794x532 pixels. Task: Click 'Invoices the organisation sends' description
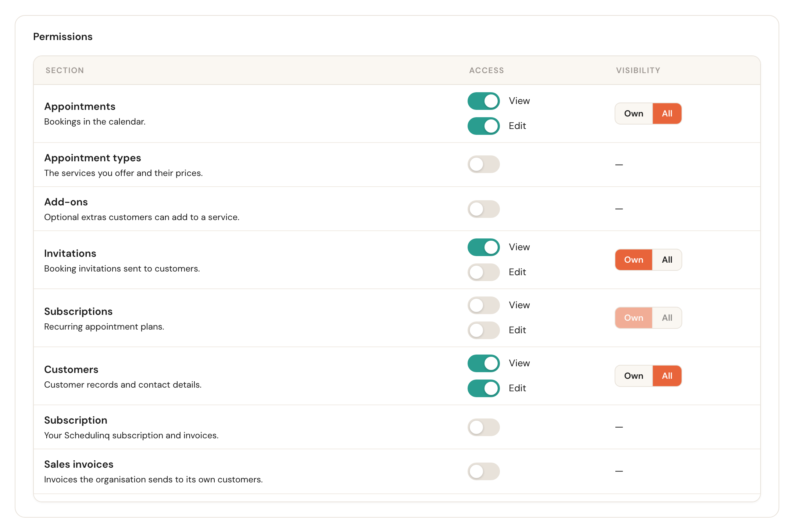(153, 479)
